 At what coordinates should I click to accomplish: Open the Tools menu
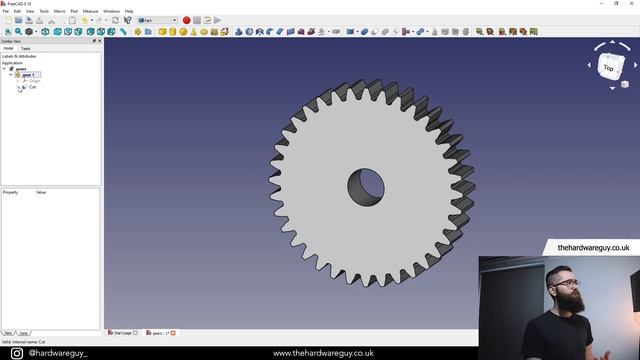pos(44,11)
